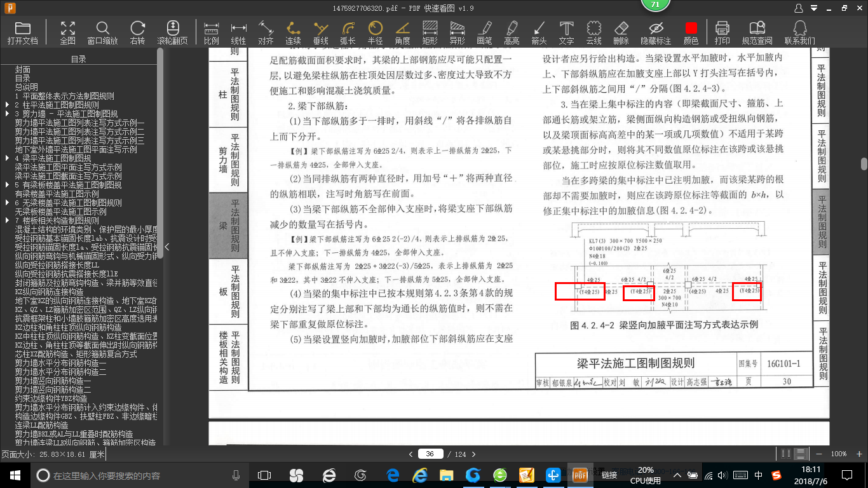Rotate page right with 右转
Viewport: 868px width, 488px height.
coord(137,32)
